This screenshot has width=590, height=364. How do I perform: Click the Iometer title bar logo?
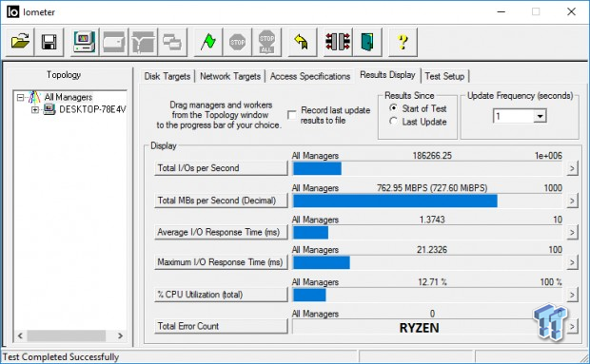[12, 11]
